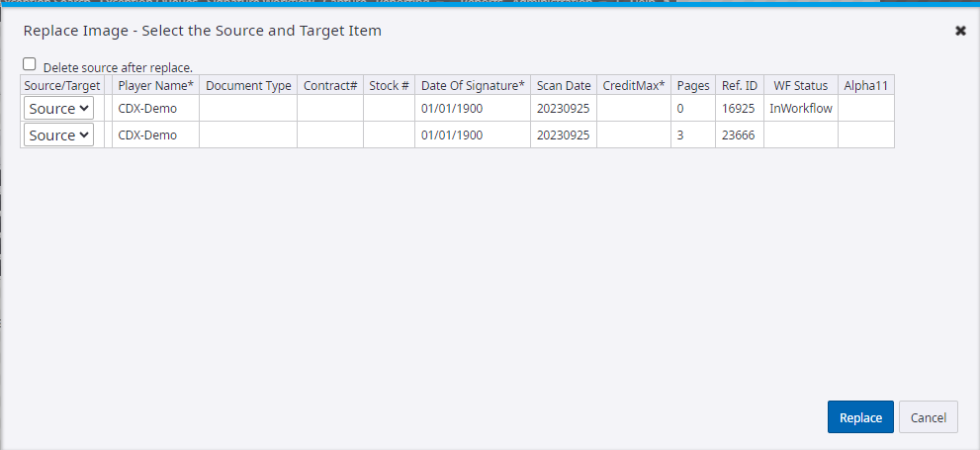This screenshot has width=980, height=450.
Task: Open Source/Target dropdown for Ref. ID 23666
Action: point(59,135)
